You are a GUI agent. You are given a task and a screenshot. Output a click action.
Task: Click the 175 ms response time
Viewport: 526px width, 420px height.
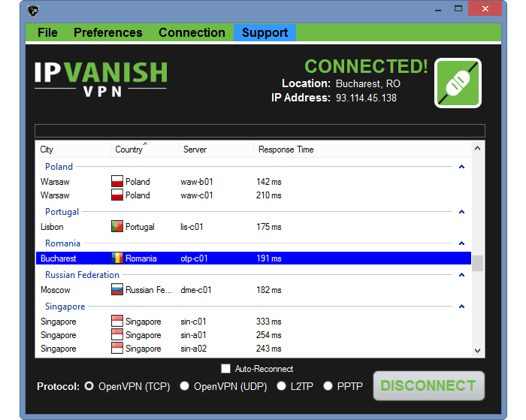click(x=269, y=226)
